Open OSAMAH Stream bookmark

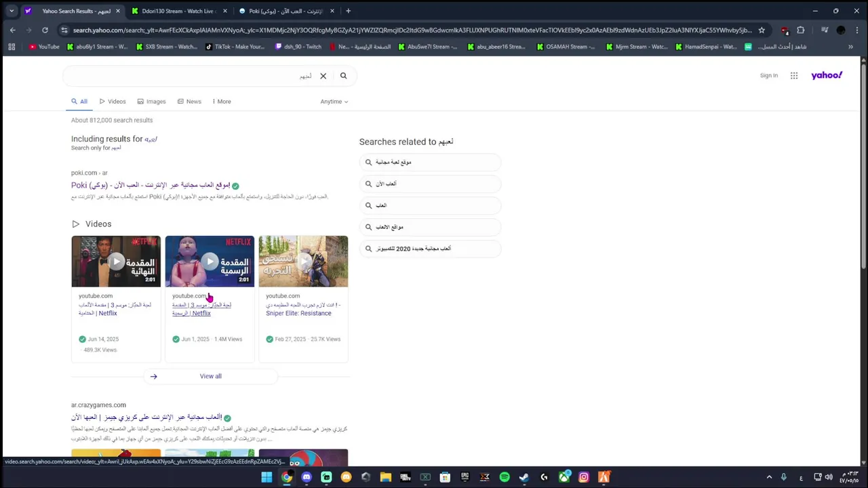(566, 47)
